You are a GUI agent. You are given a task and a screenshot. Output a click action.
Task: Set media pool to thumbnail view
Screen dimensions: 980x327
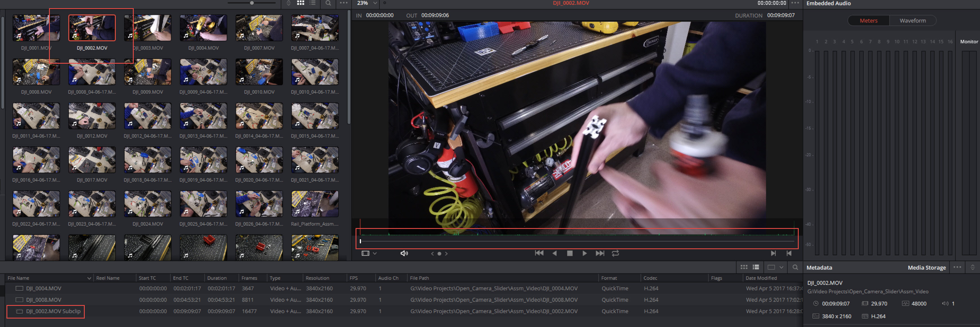[744, 268]
